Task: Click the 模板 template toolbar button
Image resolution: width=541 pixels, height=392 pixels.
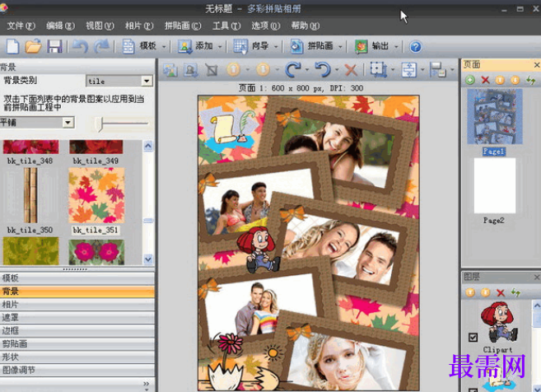Action: click(x=139, y=46)
